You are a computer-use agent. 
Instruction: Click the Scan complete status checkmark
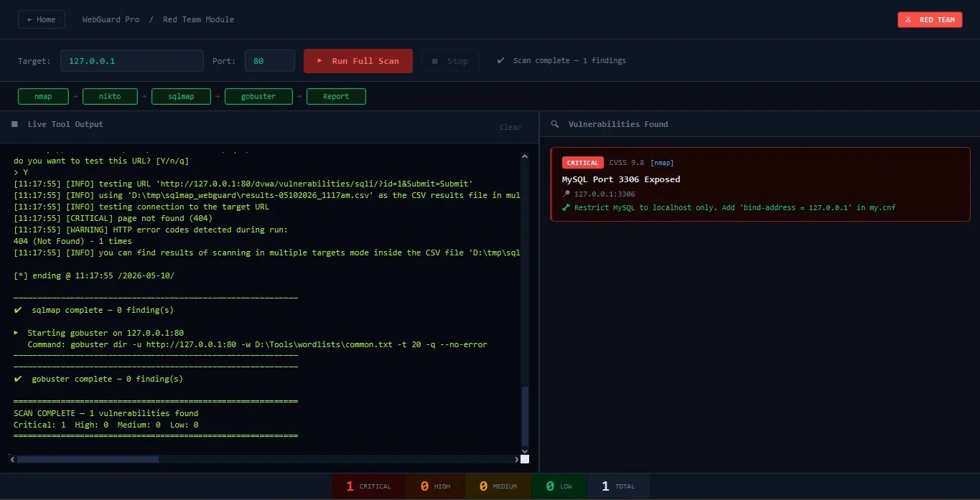click(x=500, y=60)
